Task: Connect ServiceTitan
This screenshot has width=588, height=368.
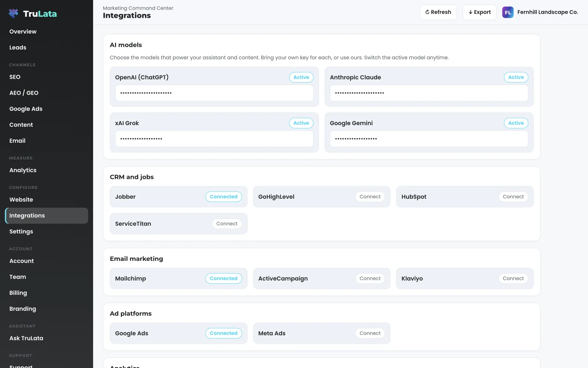Action: pos(227,224)
